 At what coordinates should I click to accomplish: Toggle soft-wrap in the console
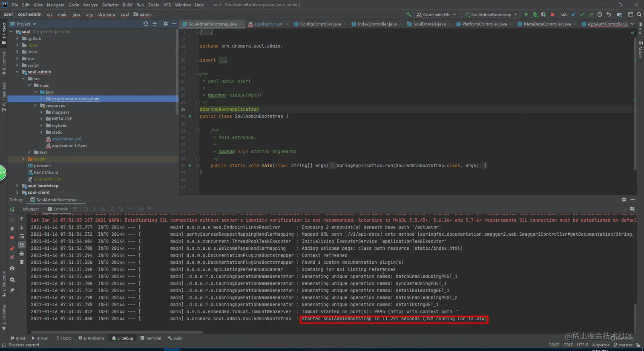pos(22,236)
